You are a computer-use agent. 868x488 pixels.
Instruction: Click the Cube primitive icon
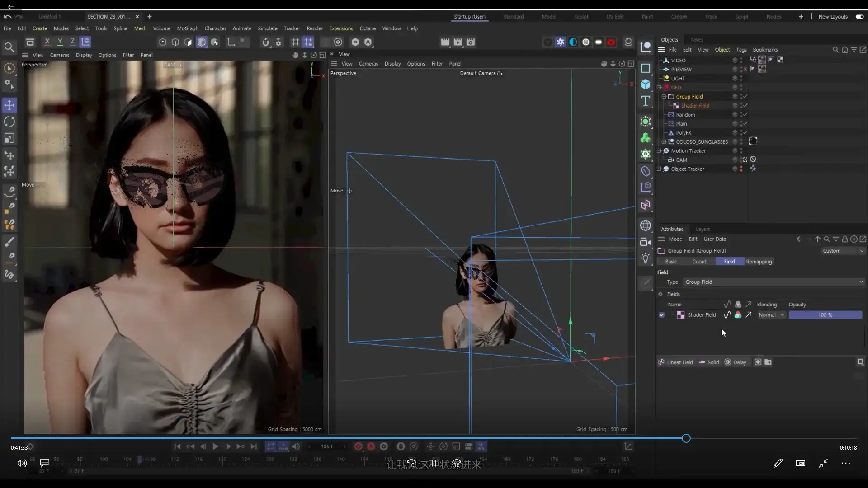coord(646,84)
